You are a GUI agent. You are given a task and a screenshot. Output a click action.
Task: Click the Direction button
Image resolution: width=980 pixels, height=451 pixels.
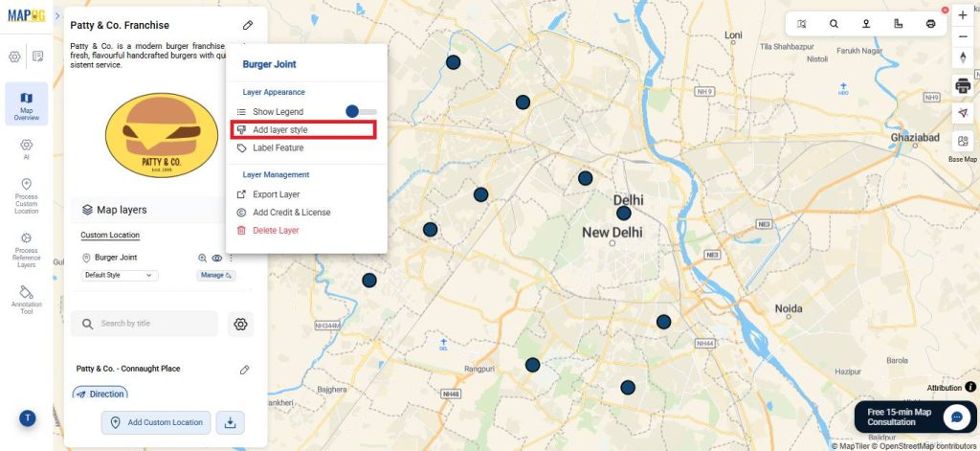click(100, 394)
